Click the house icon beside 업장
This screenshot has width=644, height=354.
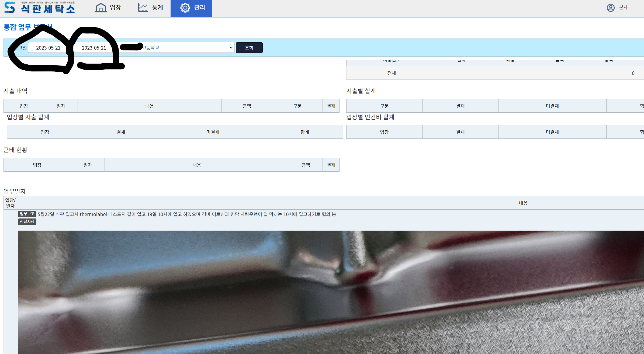coord(101,8)
